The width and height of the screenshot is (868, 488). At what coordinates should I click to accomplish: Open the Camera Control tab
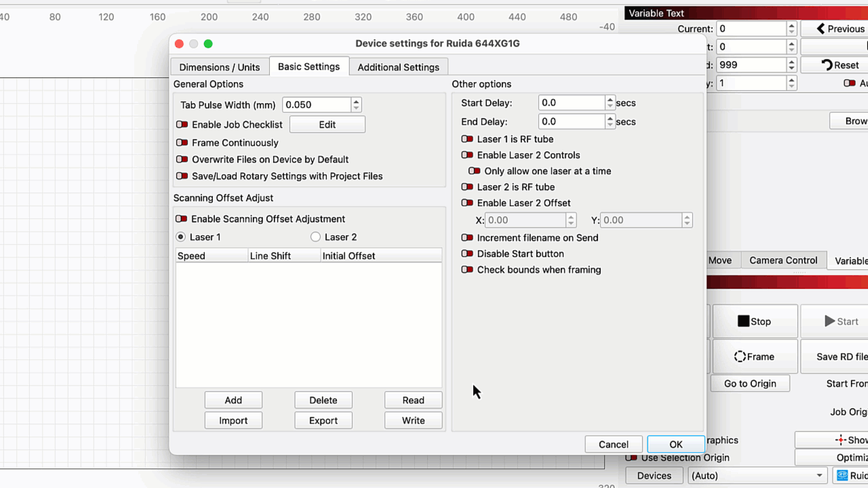[783, 260]
